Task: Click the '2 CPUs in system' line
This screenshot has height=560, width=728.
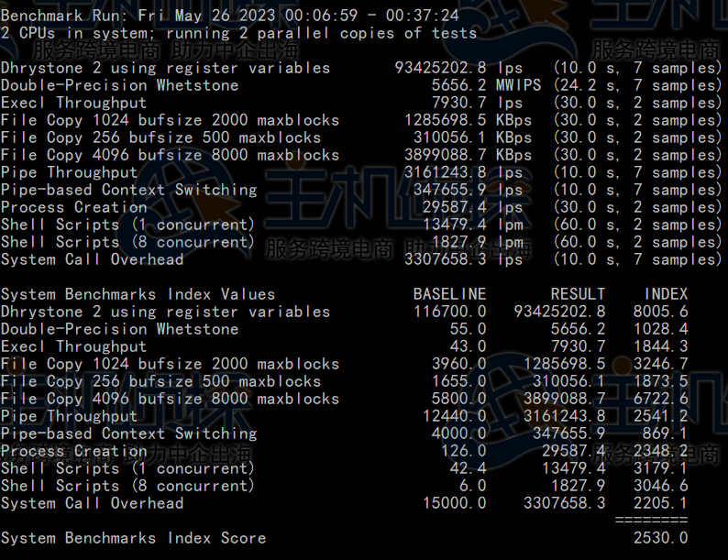Action: point(238,33)
